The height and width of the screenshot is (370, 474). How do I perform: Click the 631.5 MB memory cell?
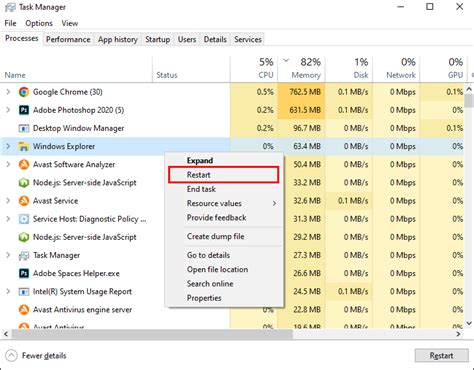click(x=301, y=110)
